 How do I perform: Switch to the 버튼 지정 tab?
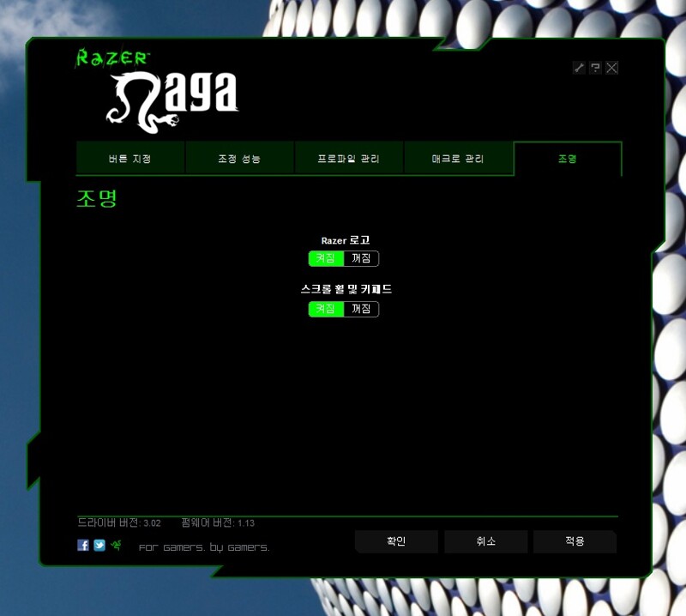[130, 159]
